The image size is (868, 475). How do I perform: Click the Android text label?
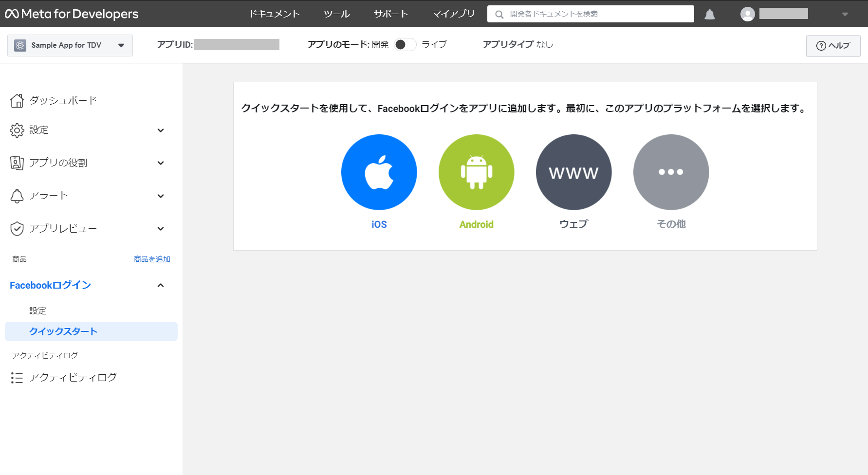[477, 224]
